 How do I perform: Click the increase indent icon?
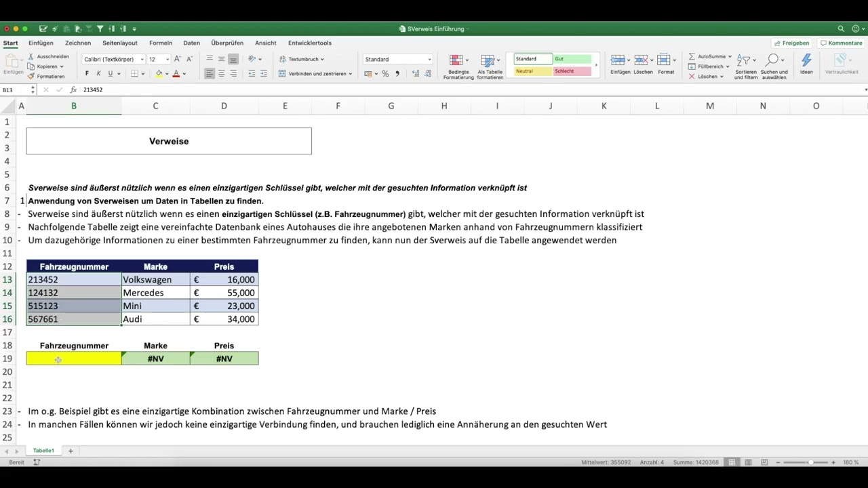[x=264, y=73]
